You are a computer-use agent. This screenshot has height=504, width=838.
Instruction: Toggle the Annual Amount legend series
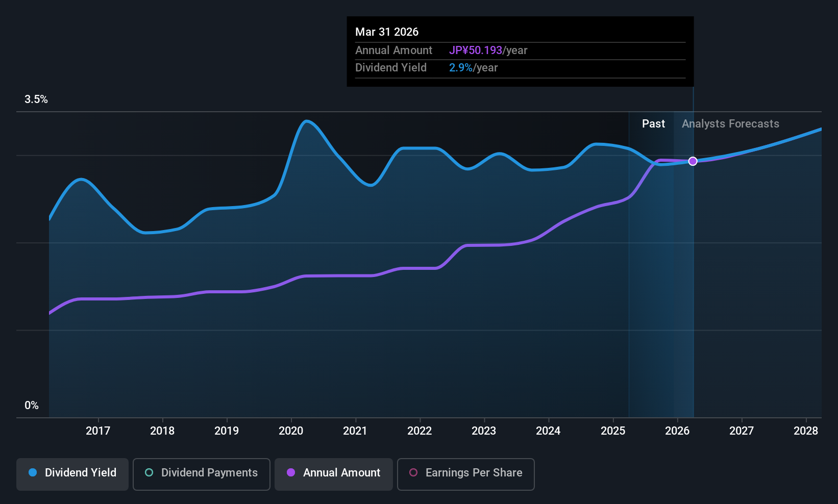pos(334,473)
